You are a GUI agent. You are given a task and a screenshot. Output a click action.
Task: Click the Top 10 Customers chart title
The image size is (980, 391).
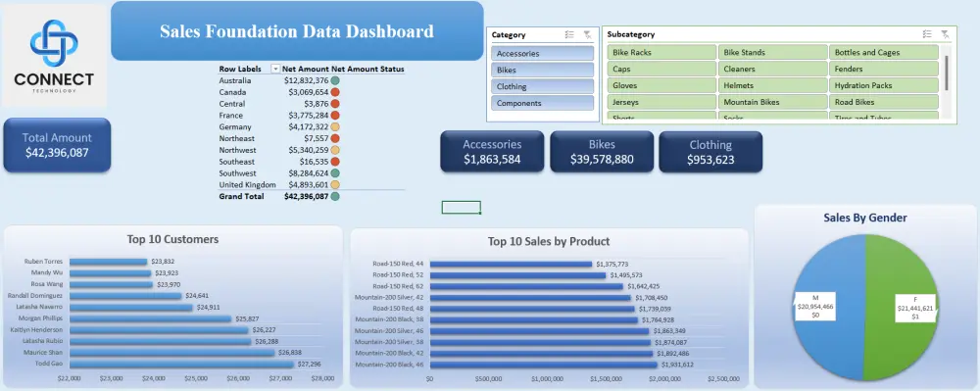pyautogui.click(x=173, y=239)
